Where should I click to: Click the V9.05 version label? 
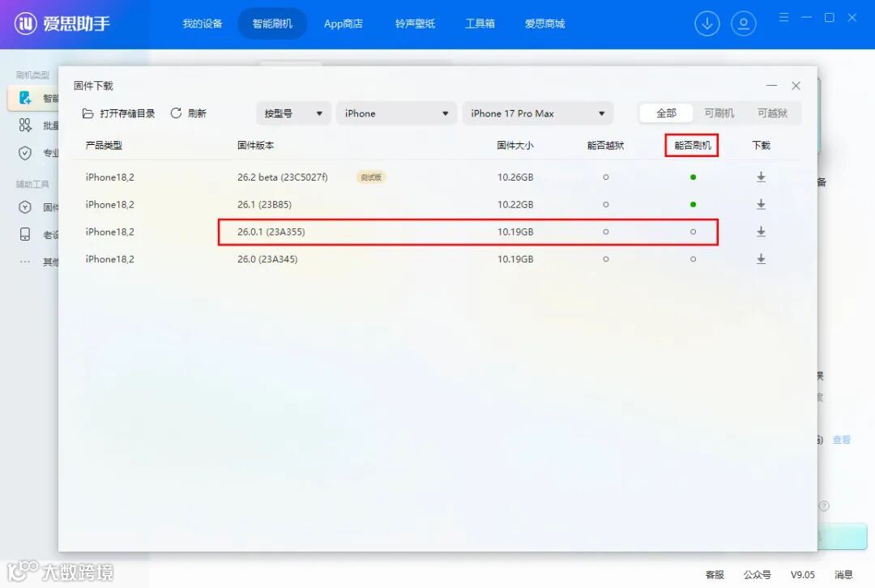802,574
